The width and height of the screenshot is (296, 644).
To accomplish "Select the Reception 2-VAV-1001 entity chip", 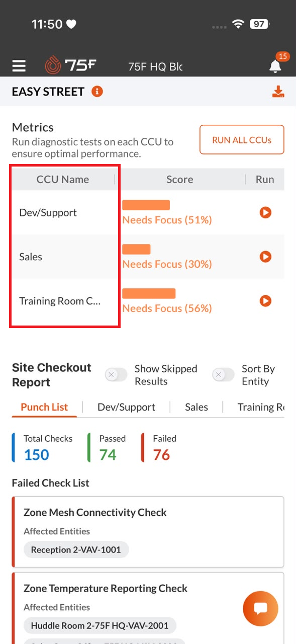I will 76,549.
